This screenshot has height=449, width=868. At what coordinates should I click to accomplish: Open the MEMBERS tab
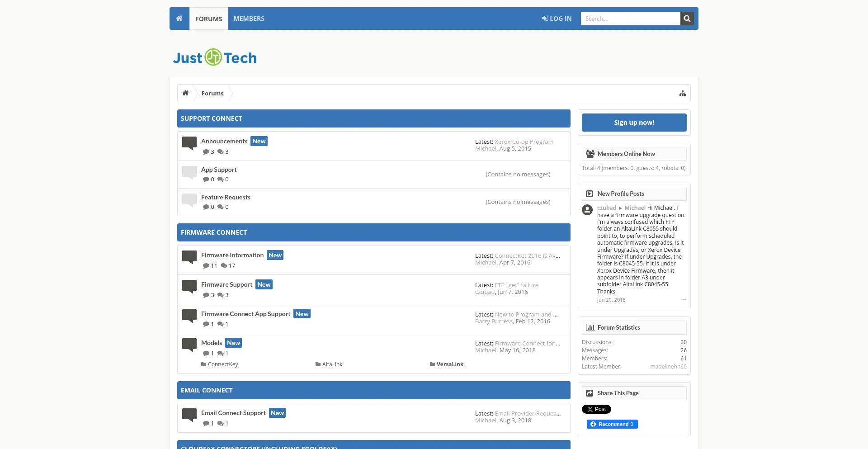249,19
